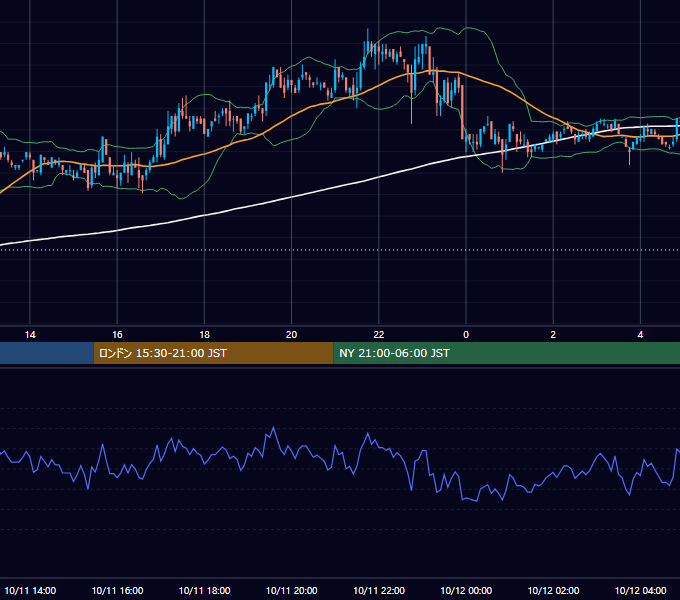
Task: Click the 10/12 00:00 date label
Action: pyautogui.click(x=466, y=590)
